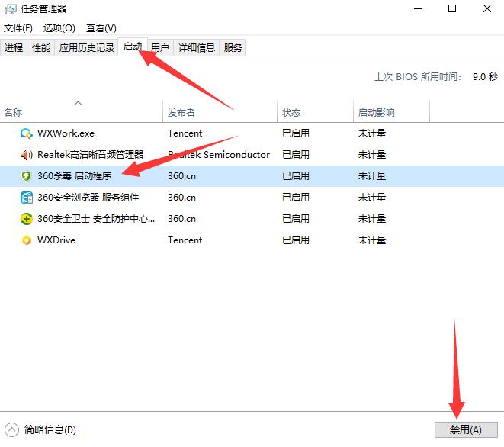Image resolution: width=504 pixels, height=447 pixels.
Task: Click the 上次 BIOS 所用时间 label
Action: click(x=418, y=77)
